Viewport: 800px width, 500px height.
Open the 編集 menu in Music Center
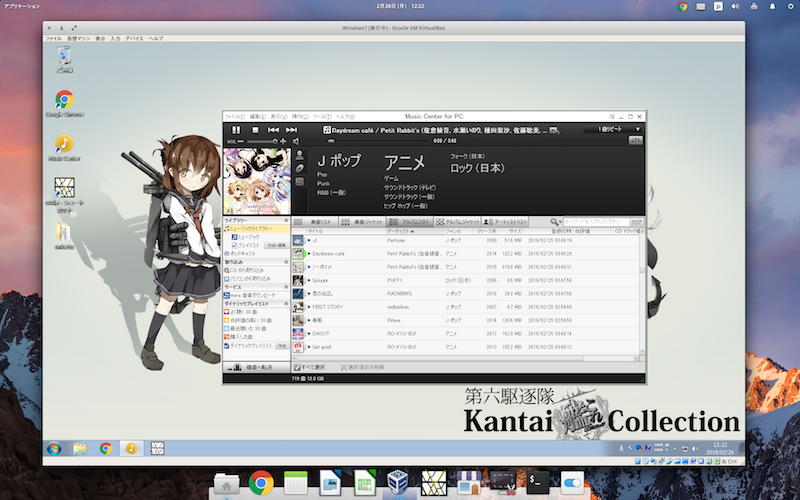(x=257, y=117)
